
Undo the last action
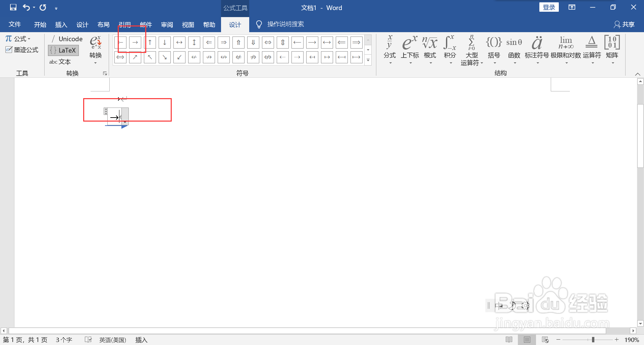point(26,7)
